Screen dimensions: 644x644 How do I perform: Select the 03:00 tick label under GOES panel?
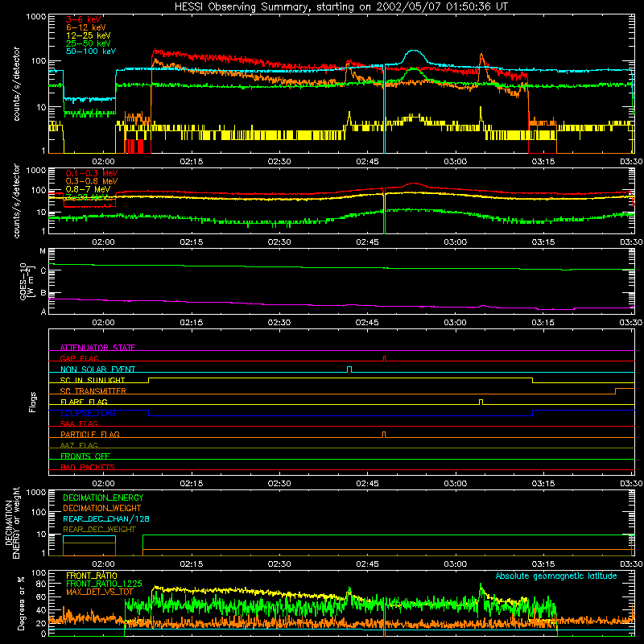point(455,323)
